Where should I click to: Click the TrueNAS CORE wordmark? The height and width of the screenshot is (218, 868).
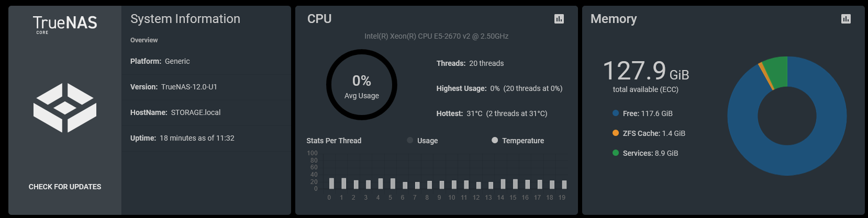click(65, 24)
